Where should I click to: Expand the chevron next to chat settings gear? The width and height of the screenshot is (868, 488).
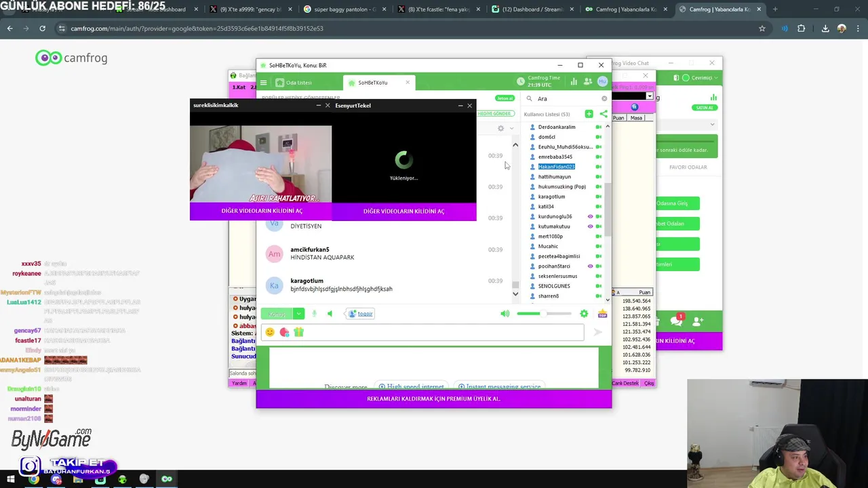point(511,128)
